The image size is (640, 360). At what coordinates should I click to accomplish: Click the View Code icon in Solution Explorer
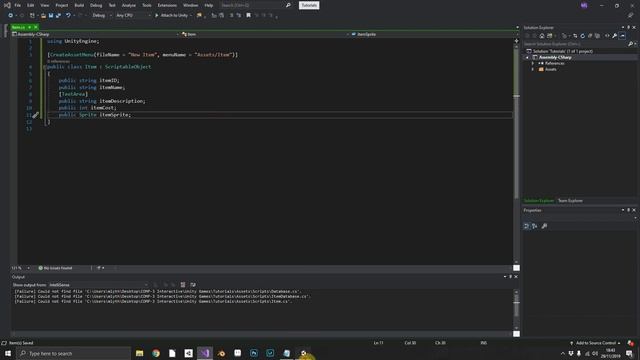pyautogui.click(x=607, y=36)
